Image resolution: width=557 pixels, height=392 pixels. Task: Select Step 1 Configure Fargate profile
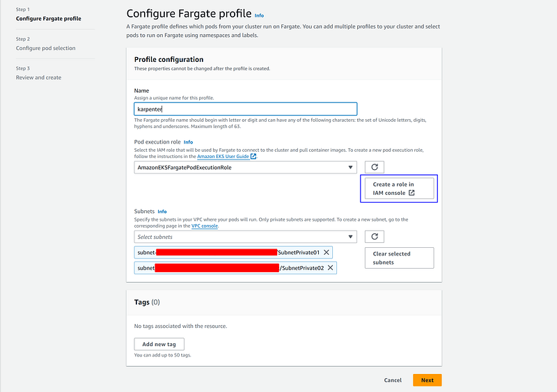[x=48, y=19]
